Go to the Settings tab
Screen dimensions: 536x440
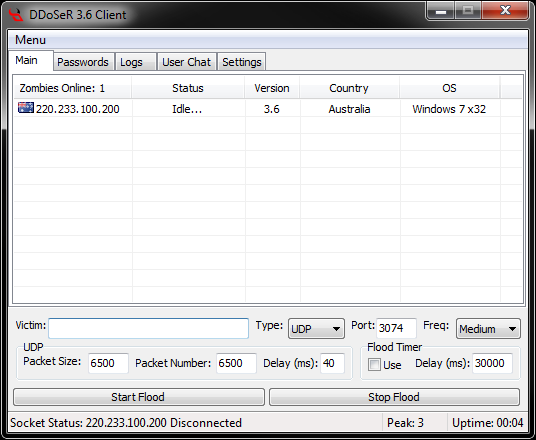242,62
